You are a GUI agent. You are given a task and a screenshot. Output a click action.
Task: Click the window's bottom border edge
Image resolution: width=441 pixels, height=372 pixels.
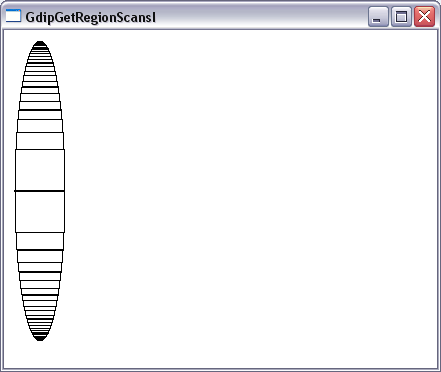[220, 370]
